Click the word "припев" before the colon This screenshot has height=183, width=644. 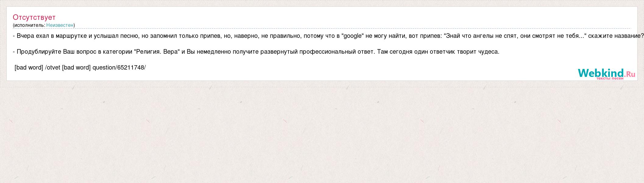point(431,36)
